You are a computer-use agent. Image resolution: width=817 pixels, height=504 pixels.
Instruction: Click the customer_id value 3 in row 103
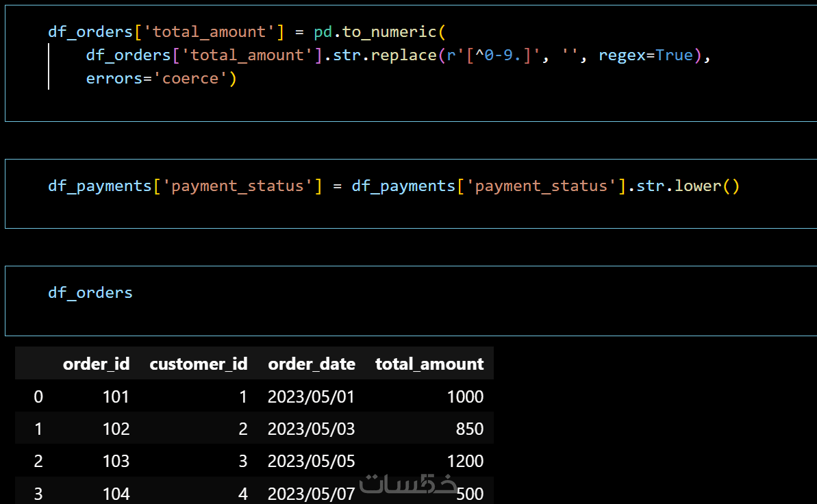coord(243,462)
